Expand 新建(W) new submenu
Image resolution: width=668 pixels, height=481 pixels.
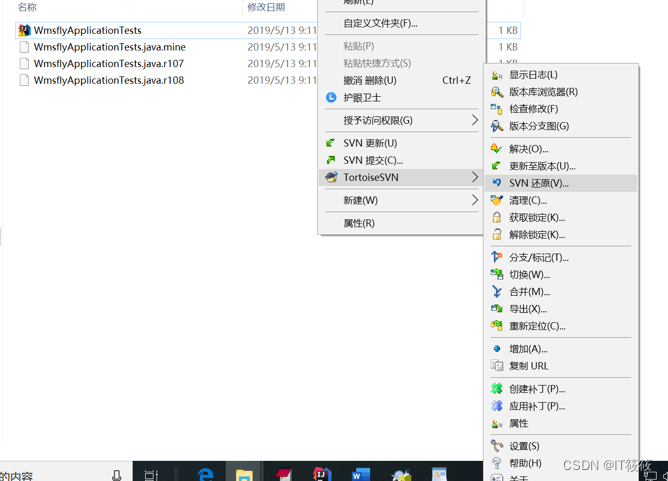pos(400,200)
